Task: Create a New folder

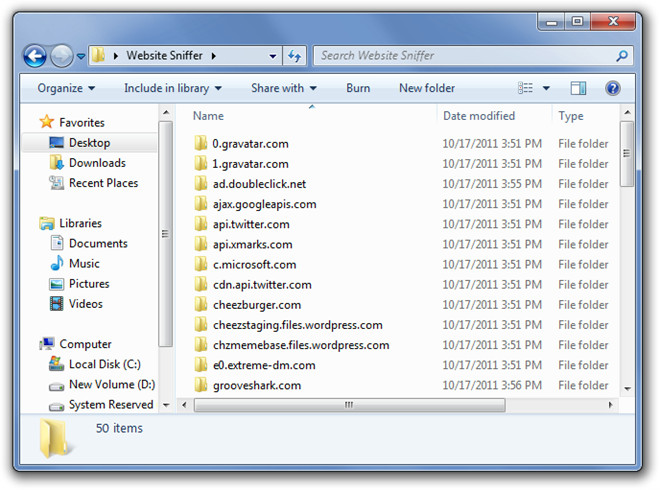Action: click(x=427, y=88)
